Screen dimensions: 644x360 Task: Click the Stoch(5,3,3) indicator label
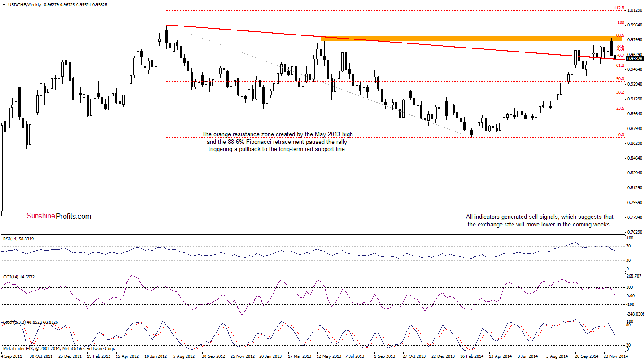pos(30,322)
